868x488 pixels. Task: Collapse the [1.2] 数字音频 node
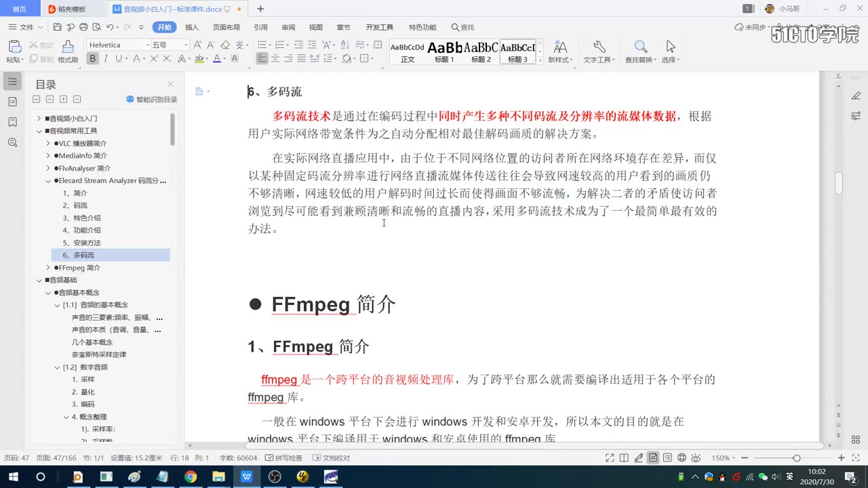(57, 367)
